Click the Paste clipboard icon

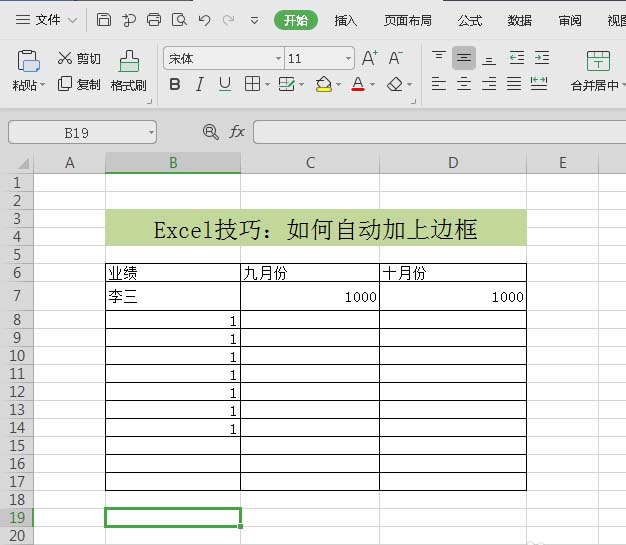[x=28, y=61]
